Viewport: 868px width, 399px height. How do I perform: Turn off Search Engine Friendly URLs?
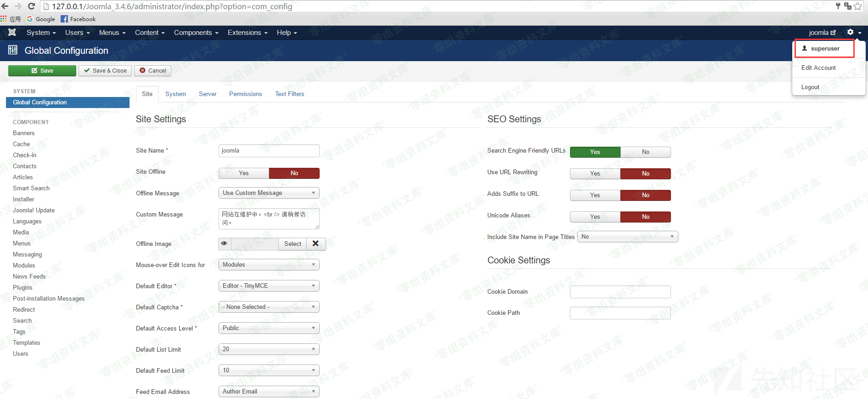(645, 152)
